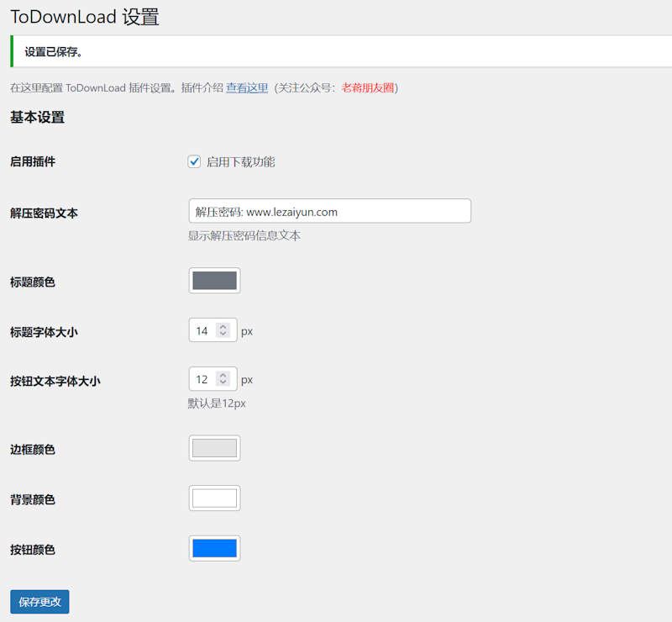Click the 显示解压密码信息文本 description text
Image resolution: width=672 pixels, height=622 pixels.
click(244, 235)
